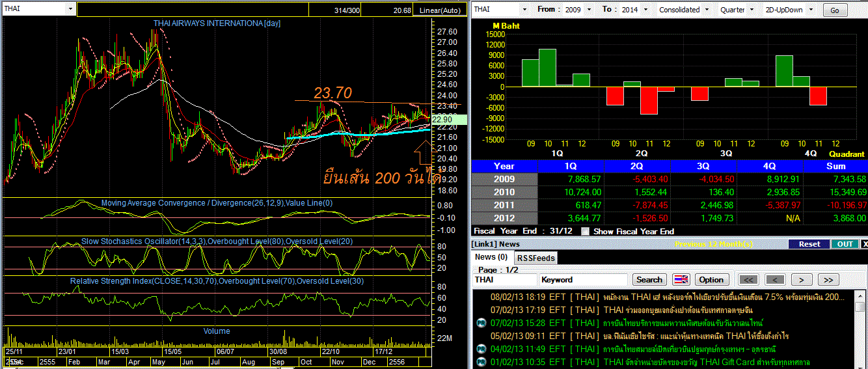The height and width of the screenshot is (369, 868).
Task: Click the 23.70 resistance label on chart
Action: tap(332, 93)
